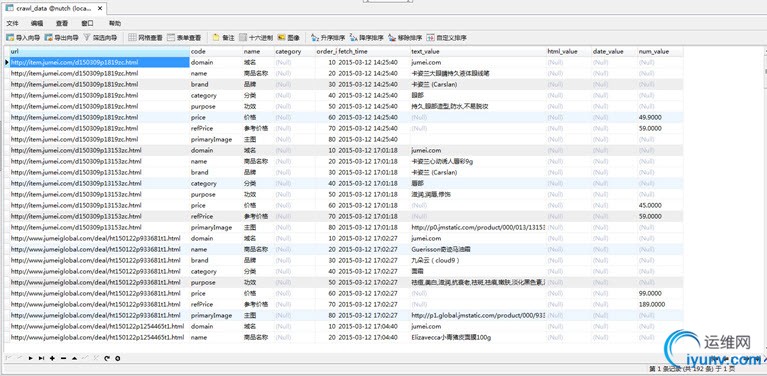The image size is (767, 376).
Task: Click the stop loading icon
Action: pyautogui.click(x=117, y=358)
